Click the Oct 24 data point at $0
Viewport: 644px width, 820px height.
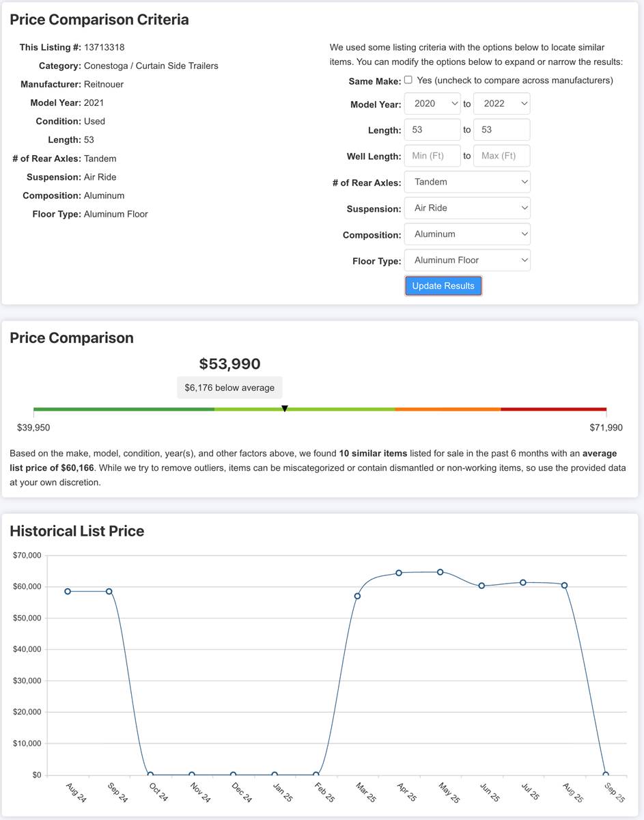point(150,775)
